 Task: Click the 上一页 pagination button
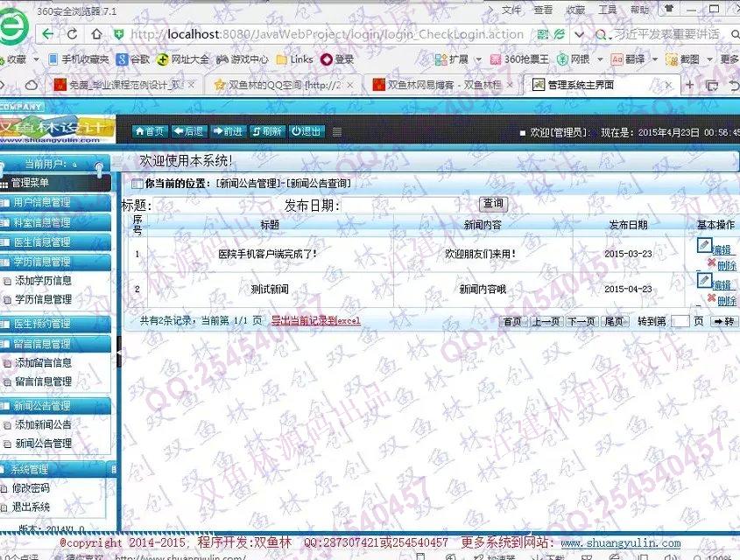coord(546,321)
